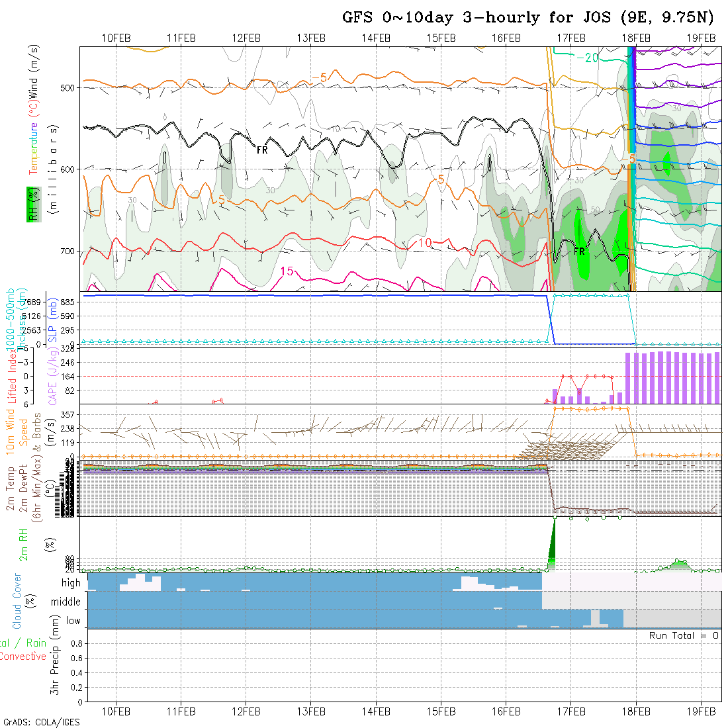The height and width of the screenshot is (728, 728).
Task: Click the 0.2 precipitation axis value
Action: click(x=77, y=688)
